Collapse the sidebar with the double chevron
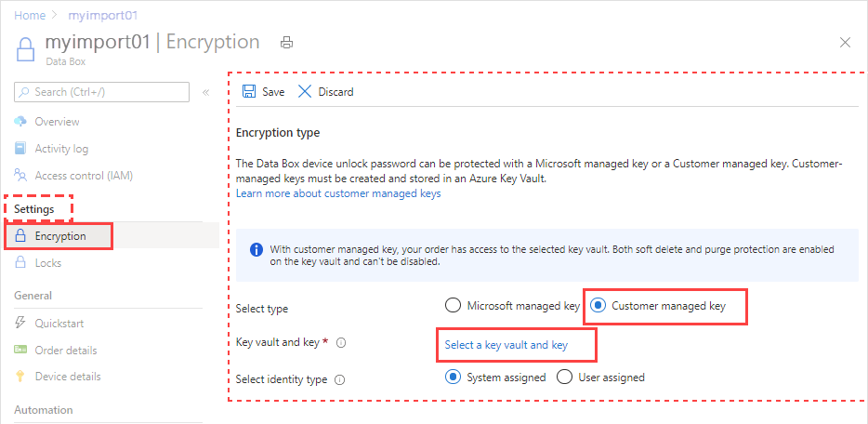This screenshot has width=868, height=424. (x=205, y=92)
